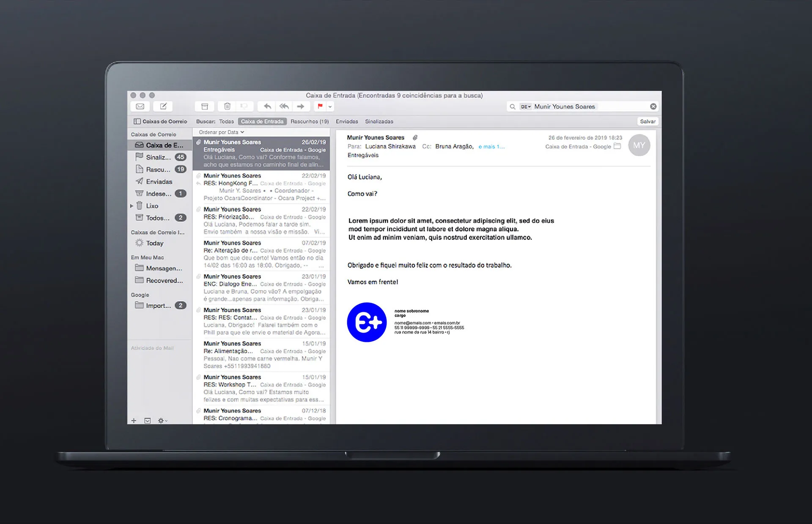Click the Get New Mail envelope icon
812x524 pixels.
140,106
